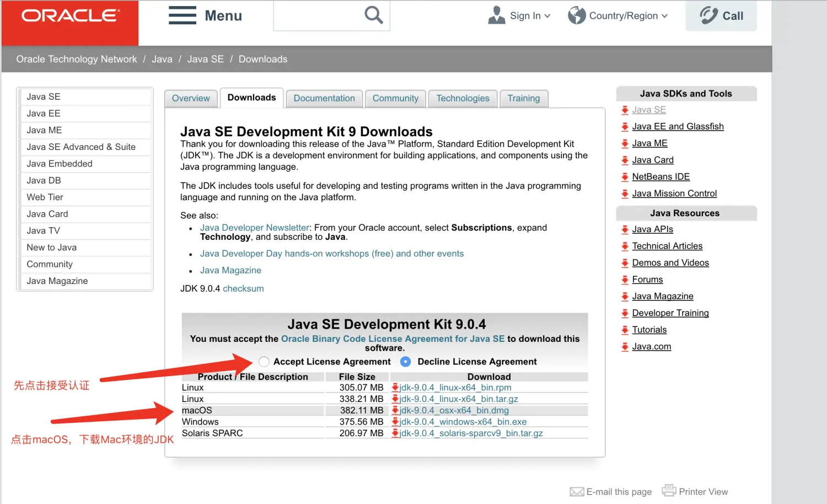
Task: Click arrow icon beside Tutorials
Action: 625,330
